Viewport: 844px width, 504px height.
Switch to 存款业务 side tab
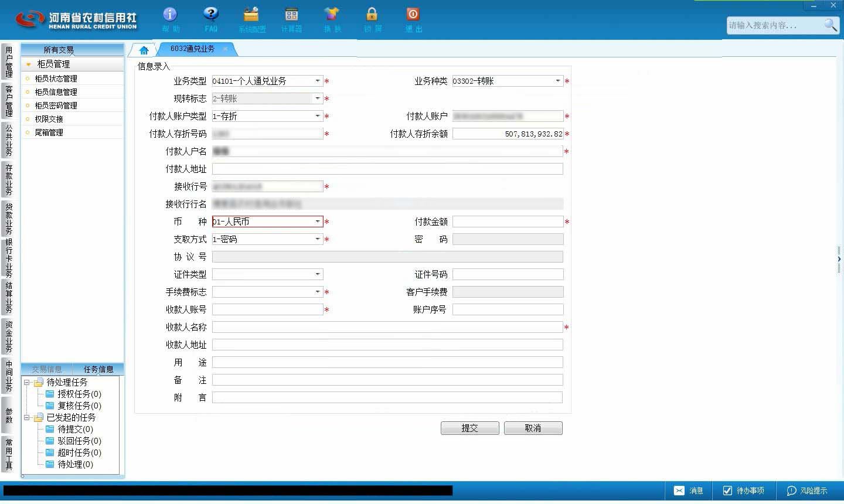click(x=9, y=179)
